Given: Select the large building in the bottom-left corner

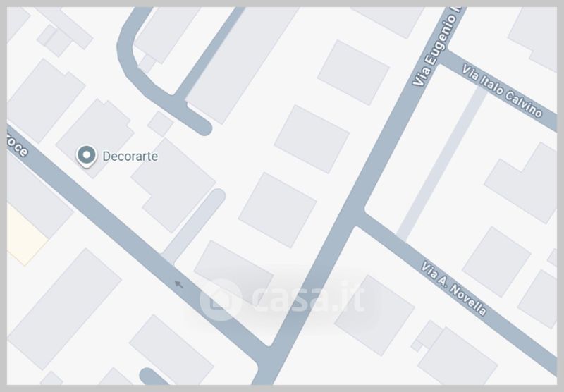Looking at the screenshot, I should (x=65, y=309).
